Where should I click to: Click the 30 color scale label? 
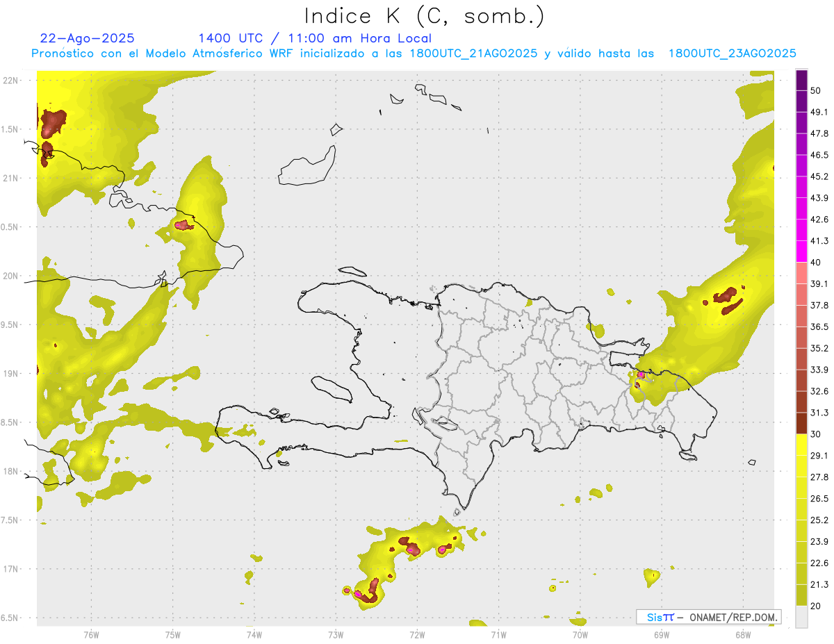tap(816, 434)
